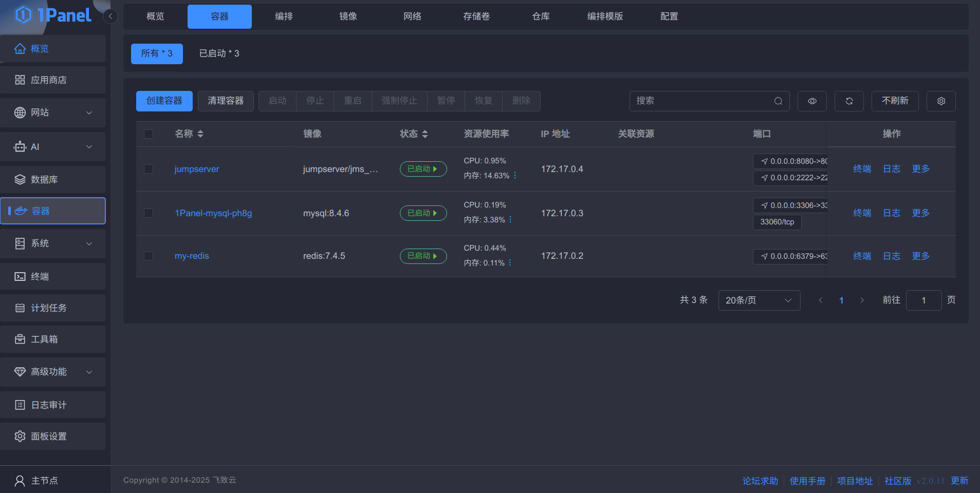Select page number 1 in pagination
The width and height of the screenshot is (980, 493).
coord(841,300)
